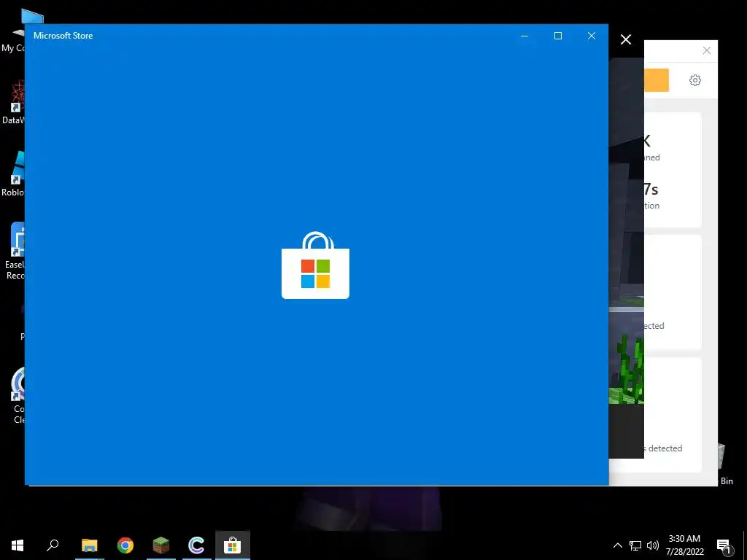747x560 pixels.
Task: Open the Windows Start menu
Action: pos(18,545)
